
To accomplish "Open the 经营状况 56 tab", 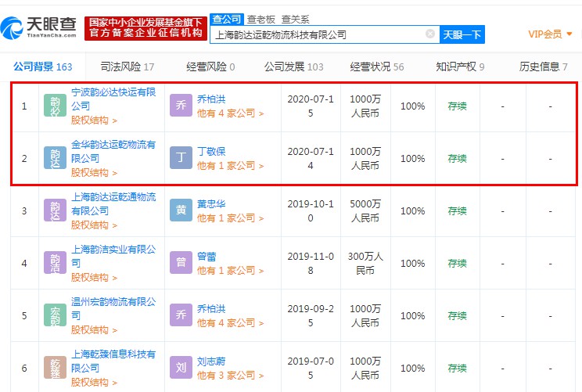I will pos(377,67).
